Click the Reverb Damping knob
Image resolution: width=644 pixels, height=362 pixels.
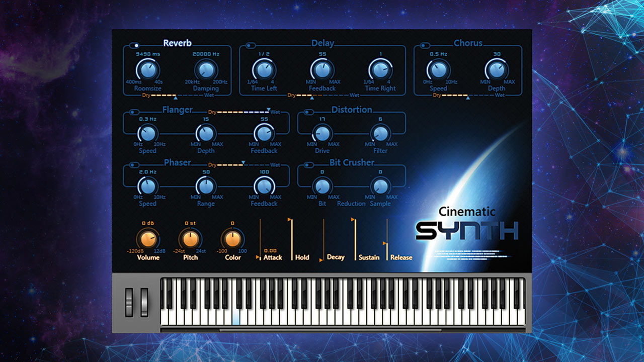click(205, 70)
